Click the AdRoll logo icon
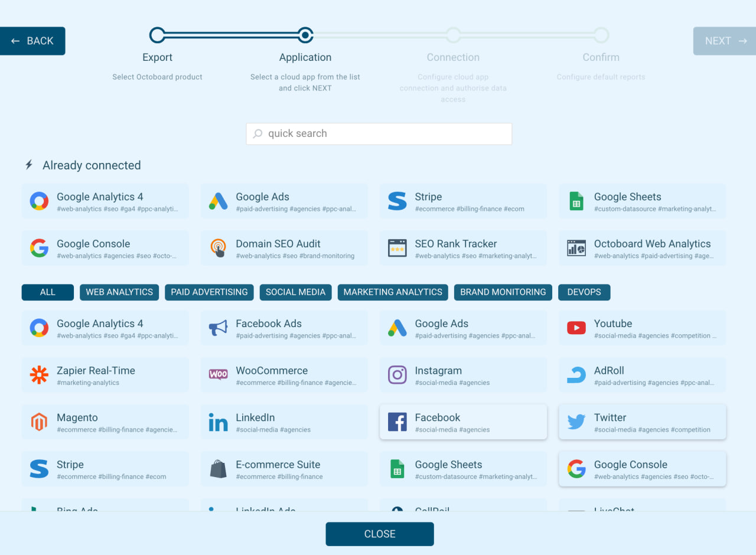Viewport: 756px width, 555px height. click(576, 375)
